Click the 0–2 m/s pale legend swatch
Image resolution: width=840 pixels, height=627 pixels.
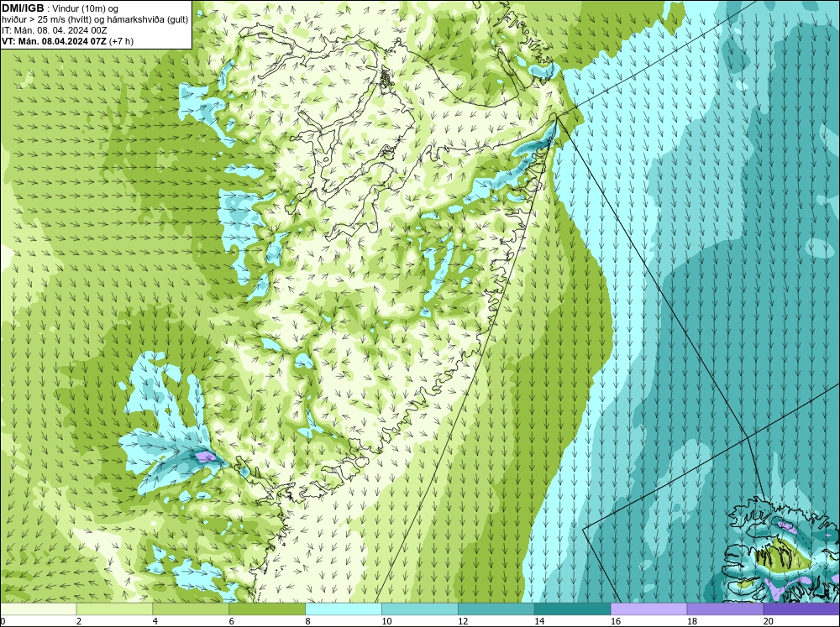pos(39,609)
